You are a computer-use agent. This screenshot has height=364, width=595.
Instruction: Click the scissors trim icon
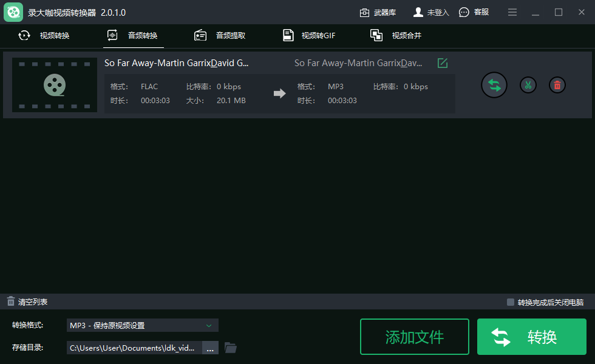pos(528,85)
